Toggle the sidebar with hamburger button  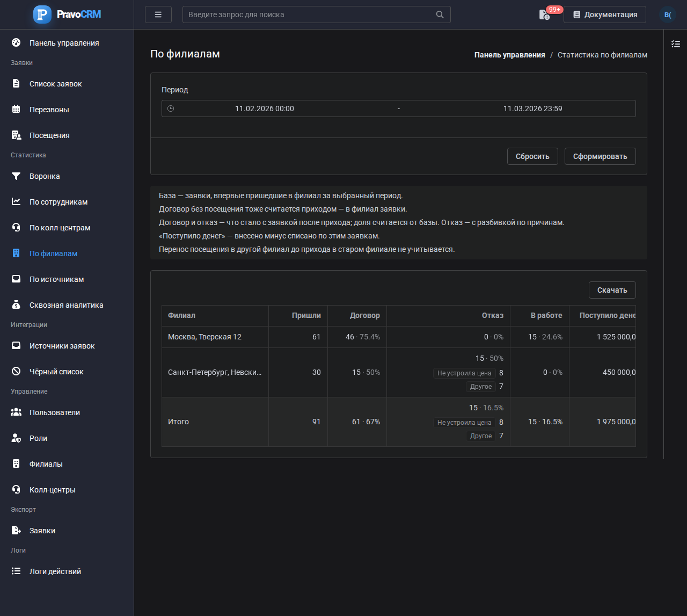click(x=158, y=15)
